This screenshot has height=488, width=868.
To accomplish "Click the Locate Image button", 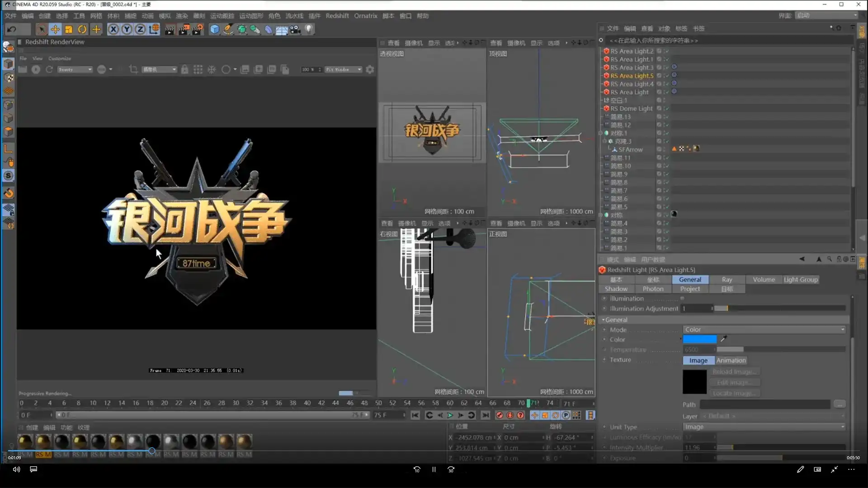I will tap(734, 393).
